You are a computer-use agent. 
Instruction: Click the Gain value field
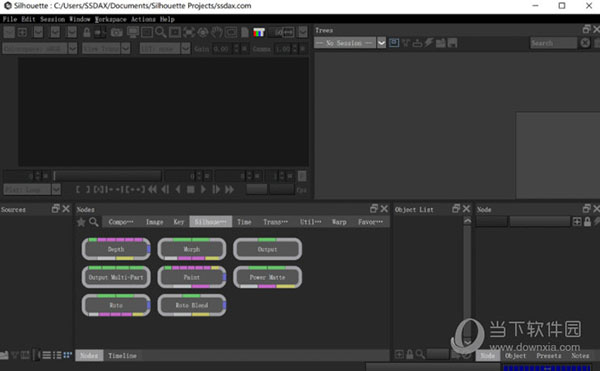point(222,49)
